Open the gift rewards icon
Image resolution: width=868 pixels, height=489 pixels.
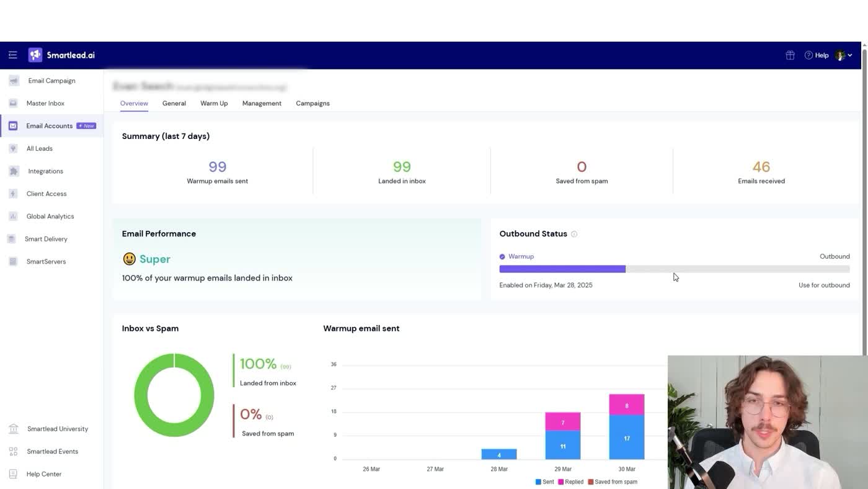coord(790,55)
